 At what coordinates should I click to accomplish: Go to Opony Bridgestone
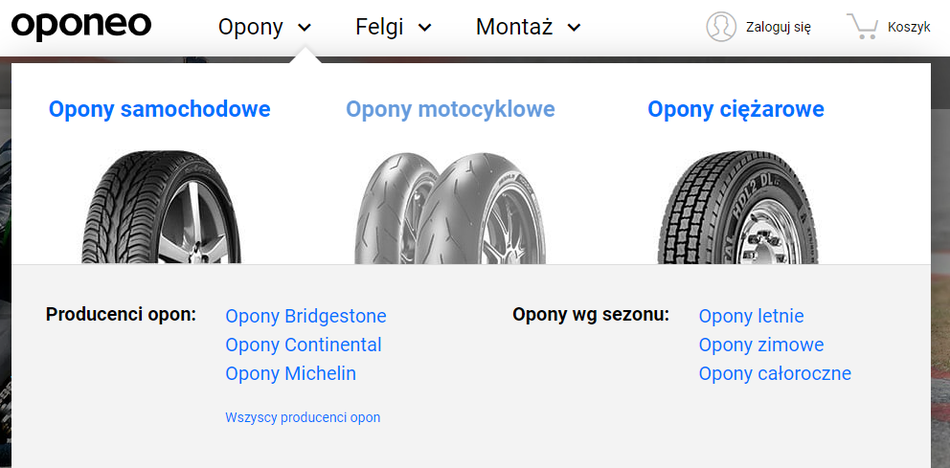[x=306, y=316]
